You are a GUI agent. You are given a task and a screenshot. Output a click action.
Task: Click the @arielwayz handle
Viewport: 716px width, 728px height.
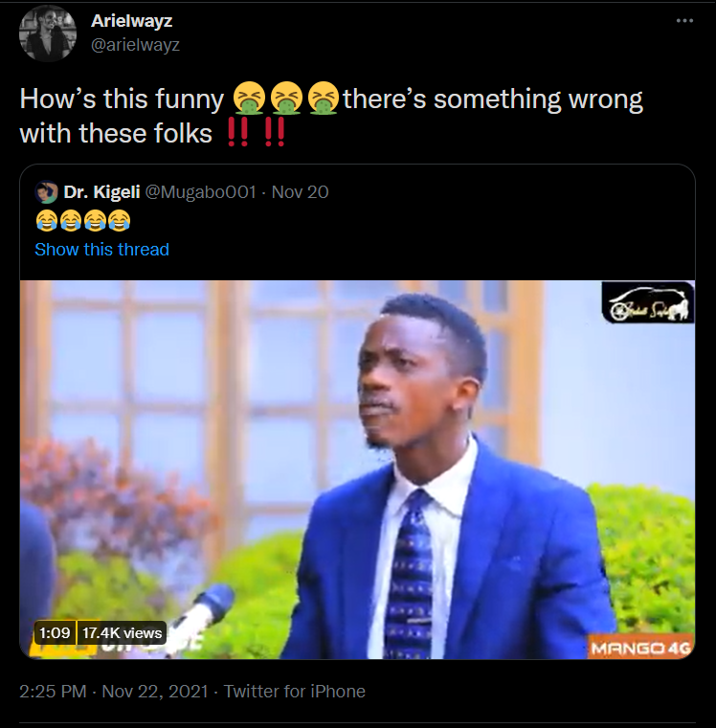pos(135,44)
